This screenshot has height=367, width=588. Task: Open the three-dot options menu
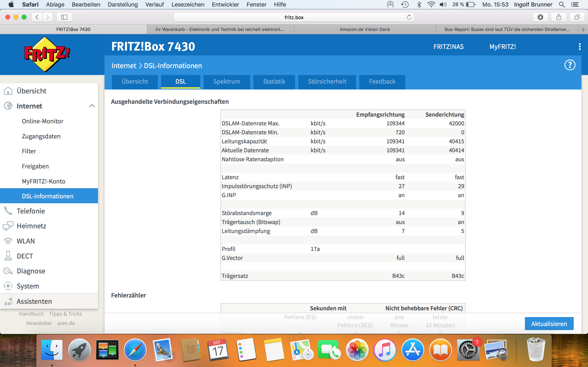coord(579,47)
